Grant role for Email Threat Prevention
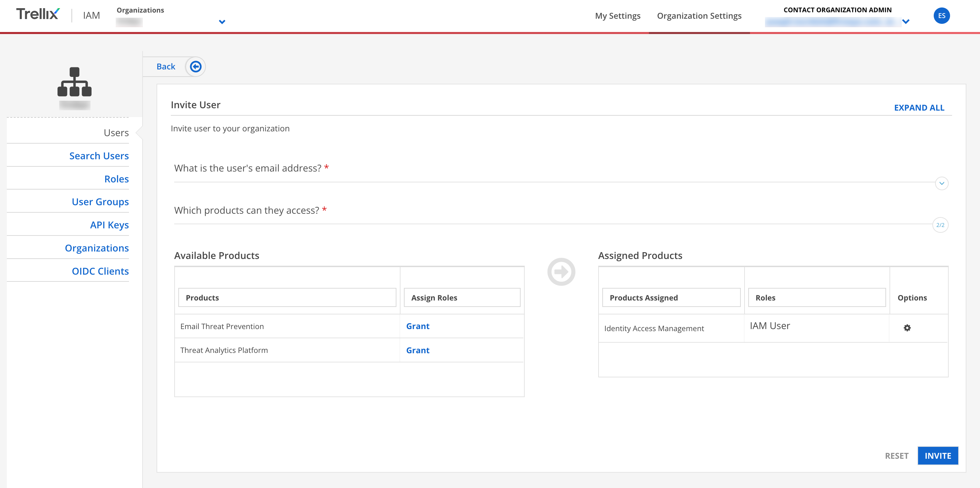 pyautogui.click(x=418, y=326)
